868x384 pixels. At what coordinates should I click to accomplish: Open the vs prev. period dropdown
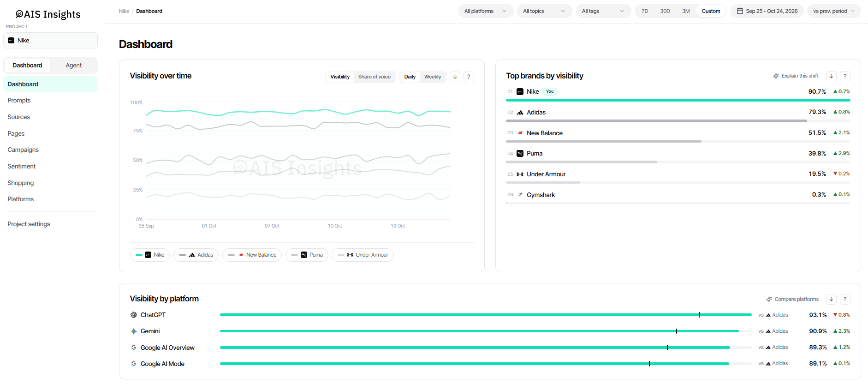[834, 11]
